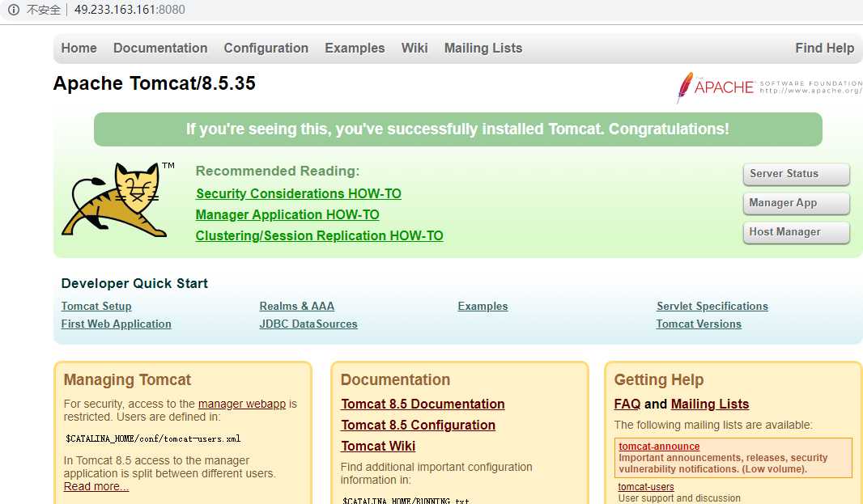Open the Apache Software Foundation logo link
This screenshot has height=504, width=863.
(769, 87)
